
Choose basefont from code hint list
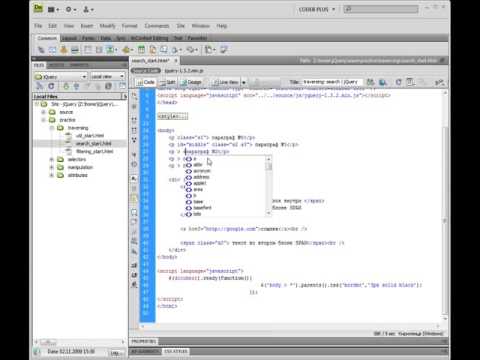(x=202, y=208)
